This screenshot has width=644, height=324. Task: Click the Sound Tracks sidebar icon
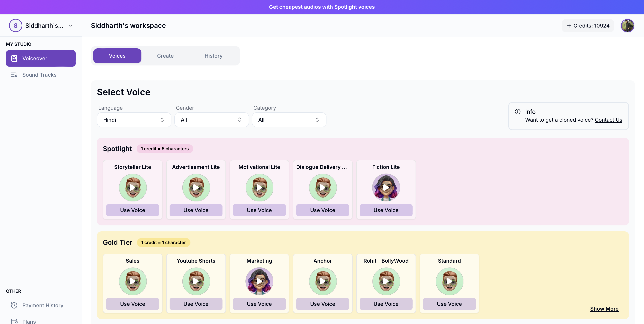tap(14, 75)
